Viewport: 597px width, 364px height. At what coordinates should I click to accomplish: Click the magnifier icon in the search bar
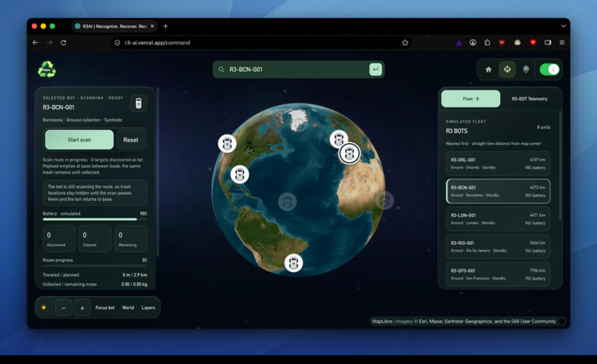click(221, 70)
